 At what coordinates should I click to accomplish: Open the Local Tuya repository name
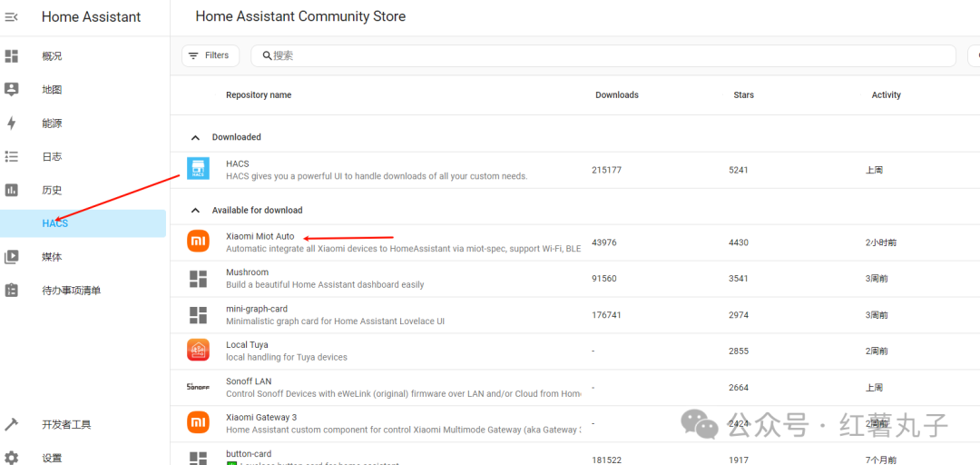click(x=247, y=345)
